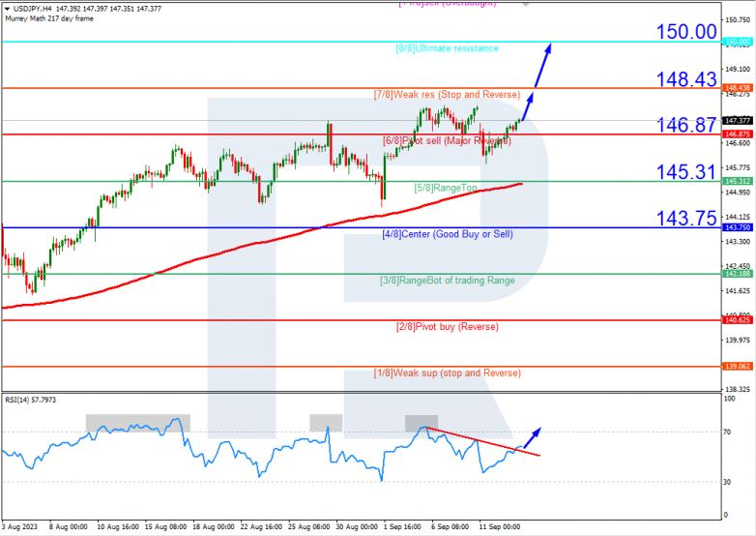756x536 pixels.
Task: Click the 18 Aug 00:00 time axis label
Action: (214, 527)
